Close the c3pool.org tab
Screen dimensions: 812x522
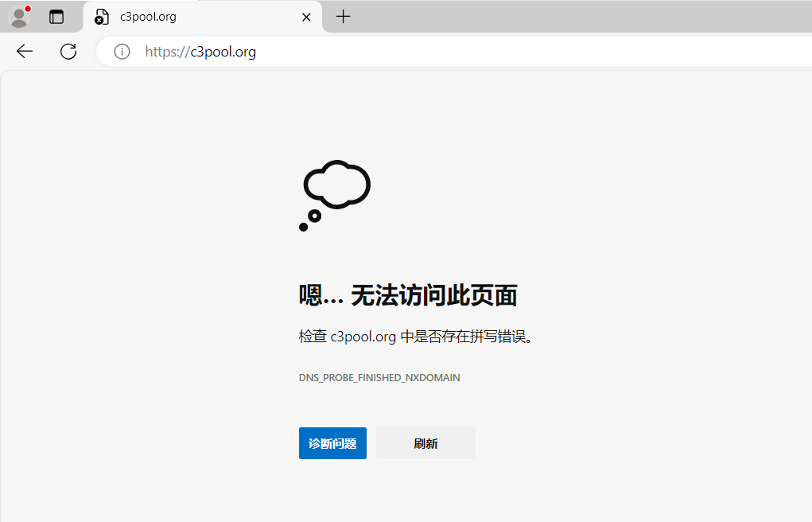[306, 17]
